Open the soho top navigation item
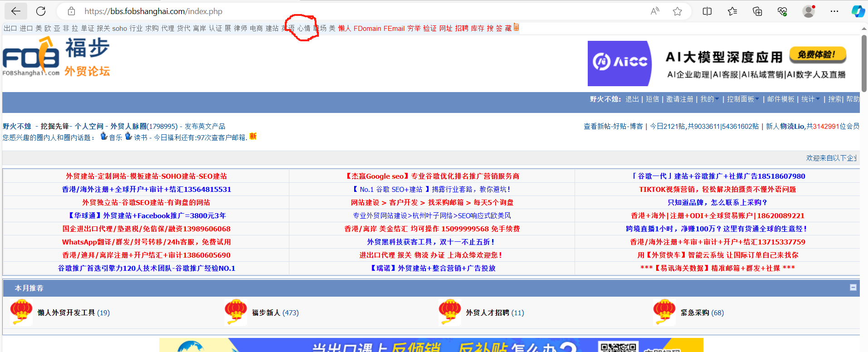 tap(120, 28)
